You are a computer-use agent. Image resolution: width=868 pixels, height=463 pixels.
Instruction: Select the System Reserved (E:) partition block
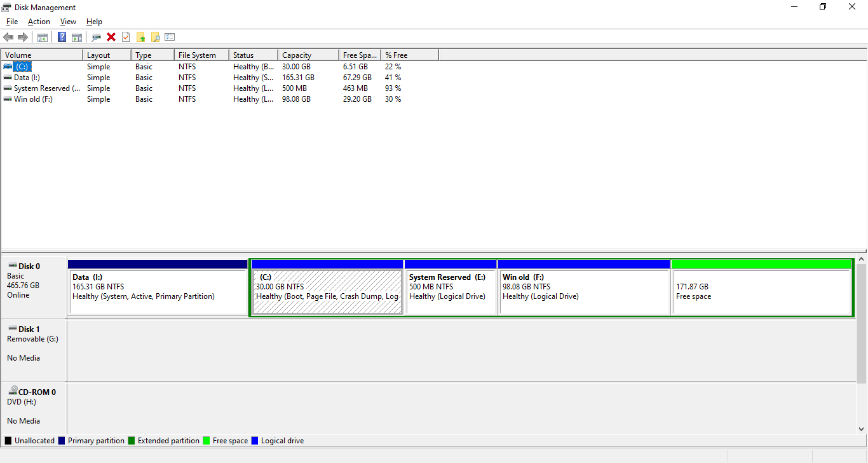(451, 287)
